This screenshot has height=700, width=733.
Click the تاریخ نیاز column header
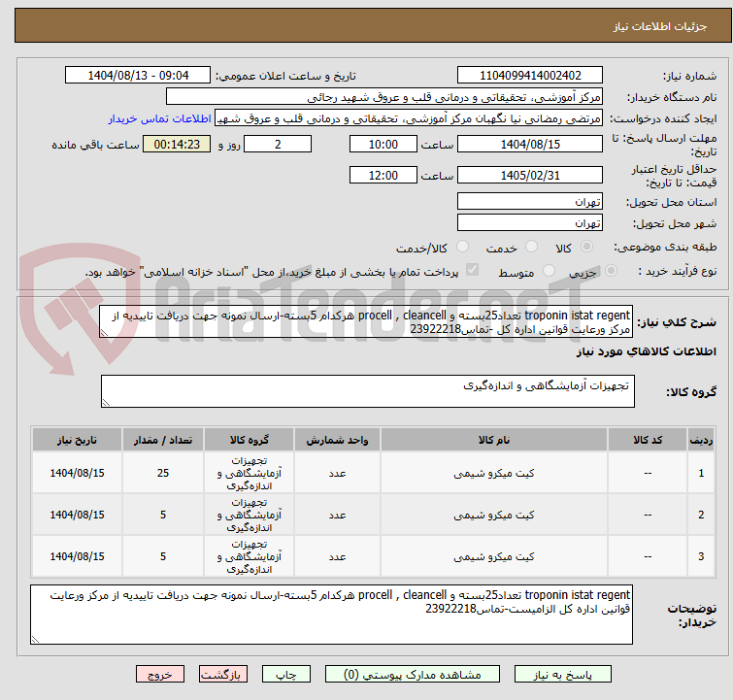pyautogui.click(x=77, y=440)
